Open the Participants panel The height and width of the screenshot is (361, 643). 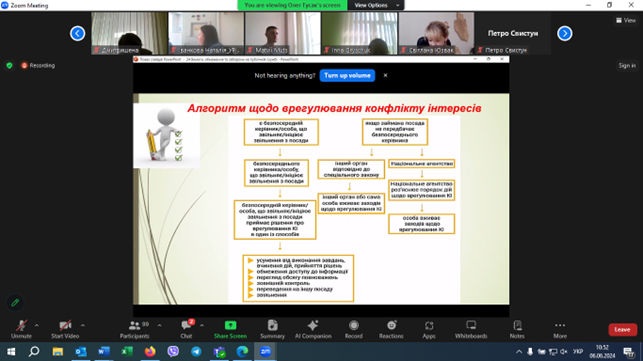coord(135,329)
